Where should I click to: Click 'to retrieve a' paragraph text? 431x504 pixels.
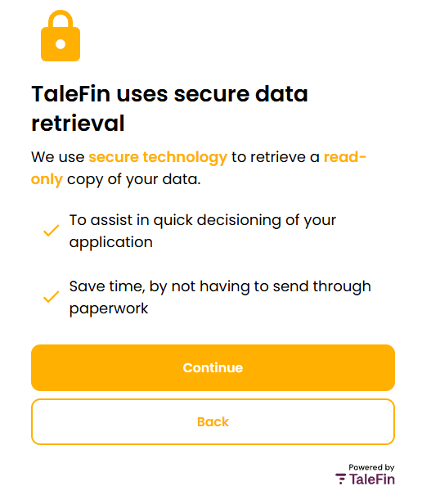[276, 157]
